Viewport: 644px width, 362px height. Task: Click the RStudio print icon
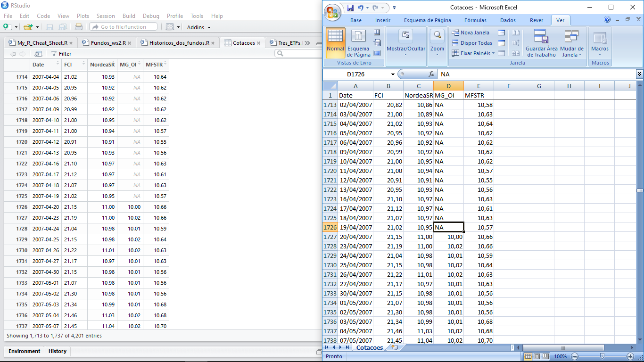(x=79, y=27)
